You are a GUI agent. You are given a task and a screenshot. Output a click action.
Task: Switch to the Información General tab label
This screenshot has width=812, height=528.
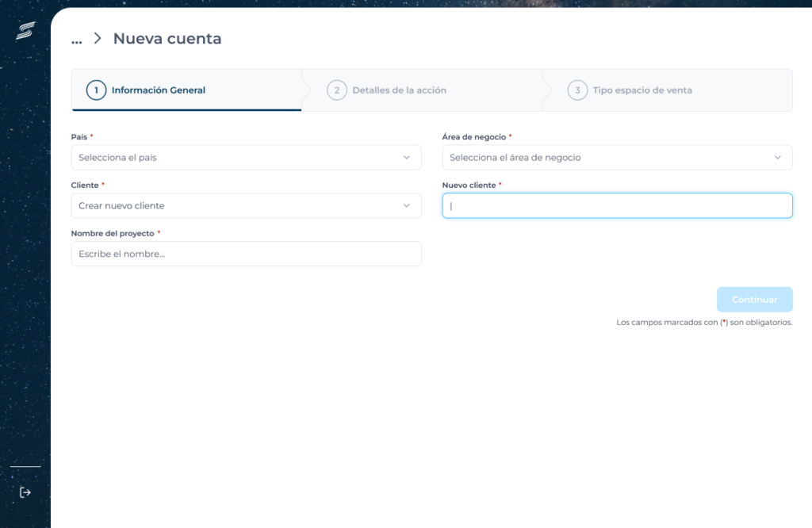pos(159,90)
